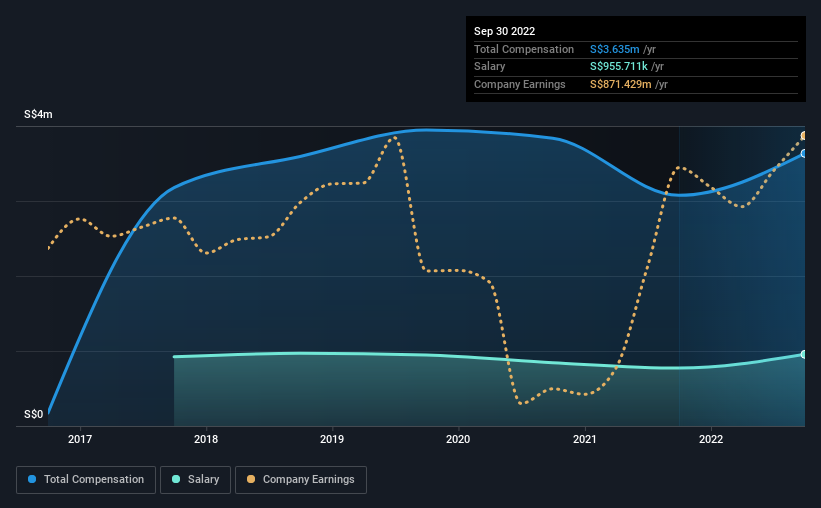
Task: Click the blue Total Compensation legend dot
Action: pyautogui.click(x=32, y=479)
